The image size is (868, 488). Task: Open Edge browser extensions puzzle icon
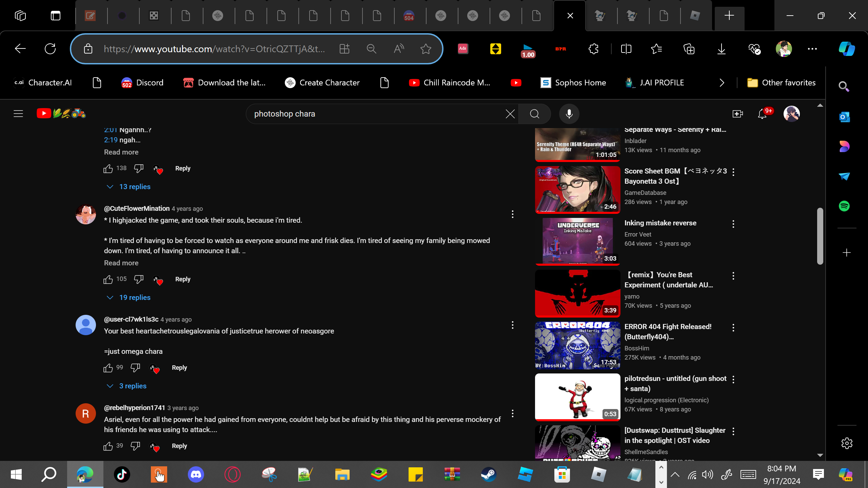pos(593,49)
